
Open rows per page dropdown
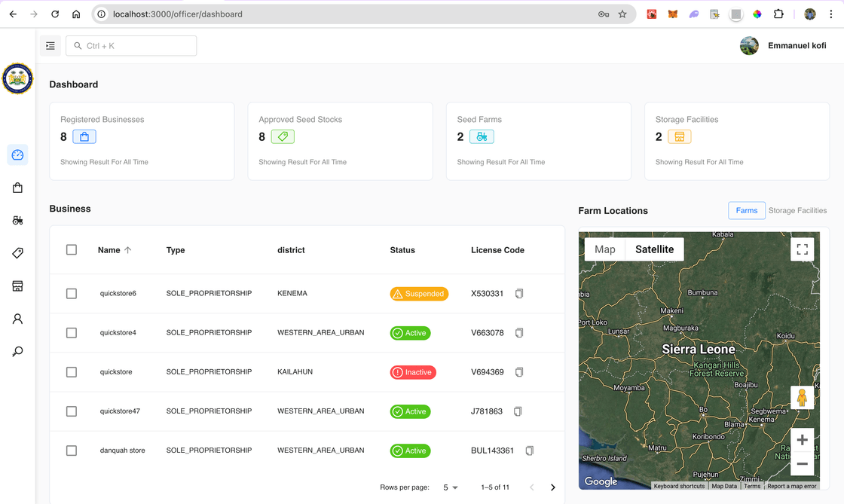pyautogui.click(x=451, y=487)
